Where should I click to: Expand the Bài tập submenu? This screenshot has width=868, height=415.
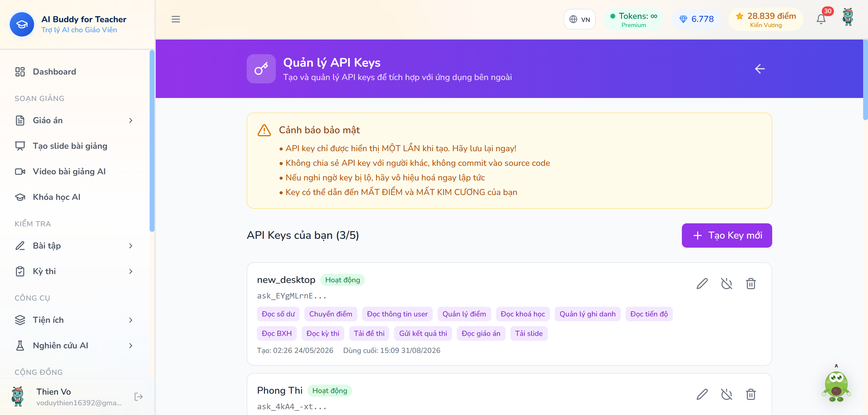pyautogui.click(x=75, y=246)
